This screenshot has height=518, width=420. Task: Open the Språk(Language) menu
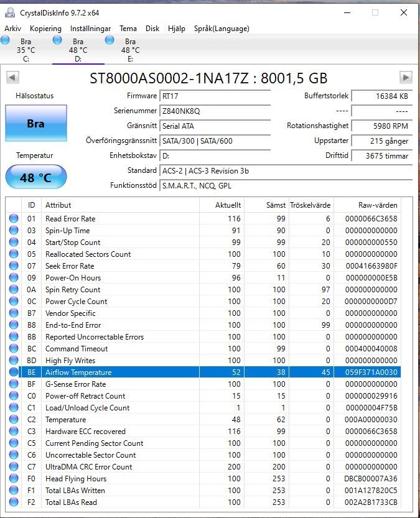222,29
